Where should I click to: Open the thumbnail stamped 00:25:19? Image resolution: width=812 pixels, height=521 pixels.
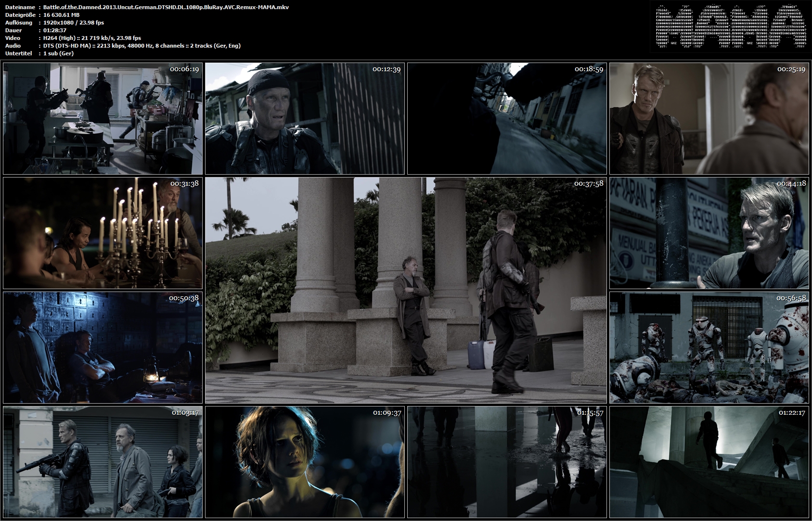pos(709,118)
